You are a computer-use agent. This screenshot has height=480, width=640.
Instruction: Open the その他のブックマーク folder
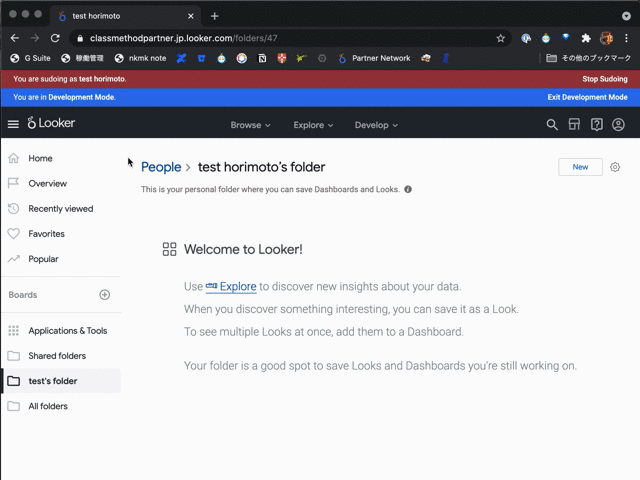click(x=589, y=58)
